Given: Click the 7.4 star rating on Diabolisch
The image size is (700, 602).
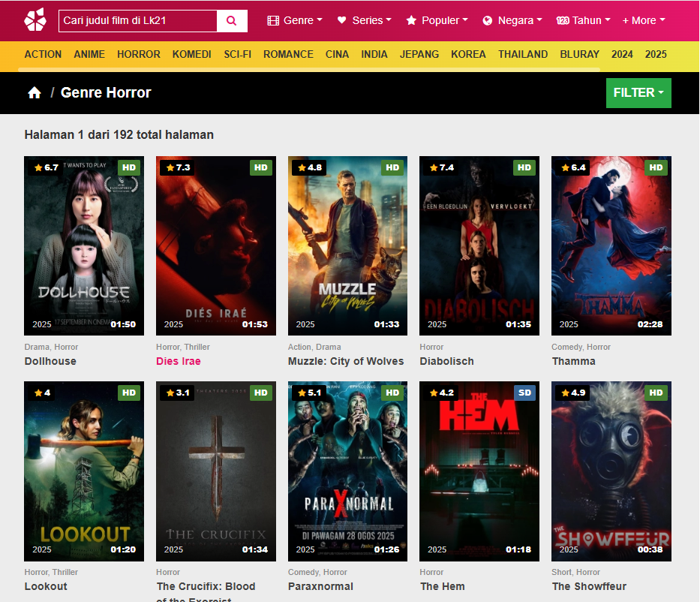Looking at the screenshot, I should pyautogui.click(x=441, y=168).
